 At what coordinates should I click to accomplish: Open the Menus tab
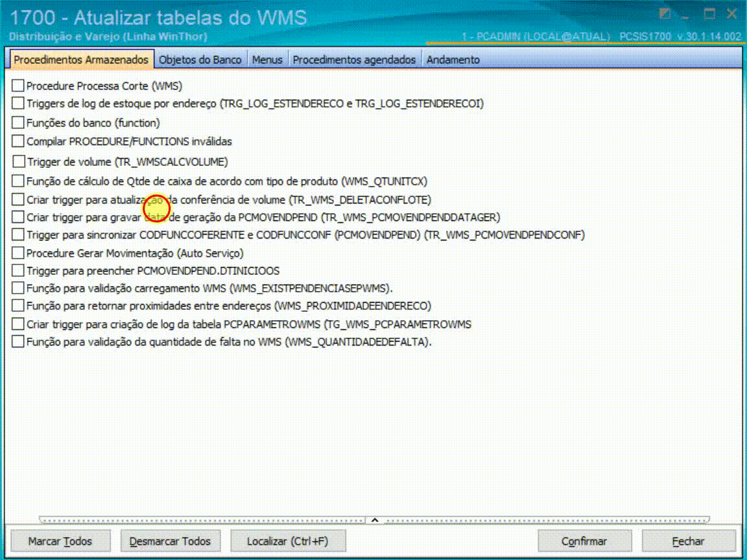pos(267,60)
